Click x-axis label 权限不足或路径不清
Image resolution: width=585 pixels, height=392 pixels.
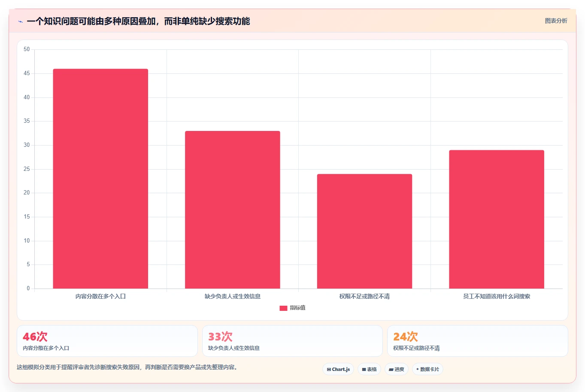click(x=364, y=296)
